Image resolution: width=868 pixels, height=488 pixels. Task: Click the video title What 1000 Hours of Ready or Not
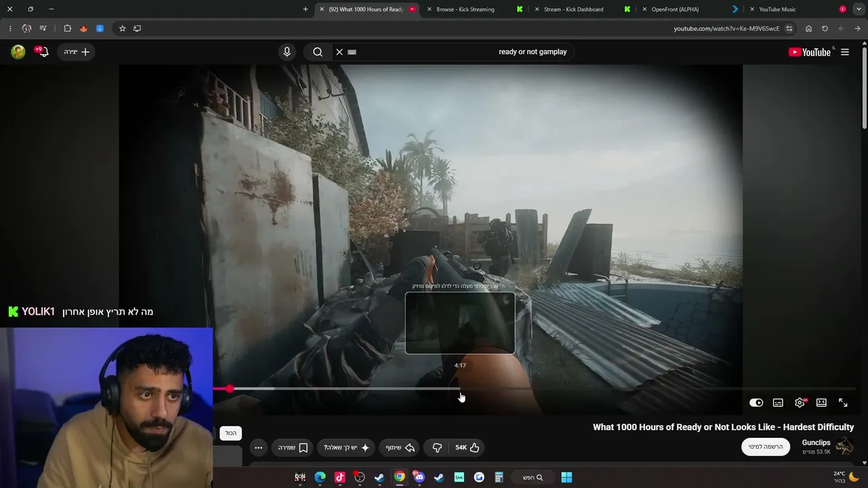(724, 427)
